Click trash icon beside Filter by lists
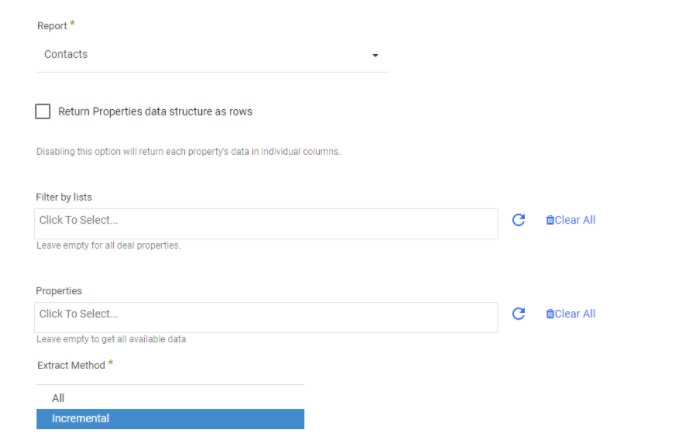Screen dimensions: 685x436 [x=549, y=220]
